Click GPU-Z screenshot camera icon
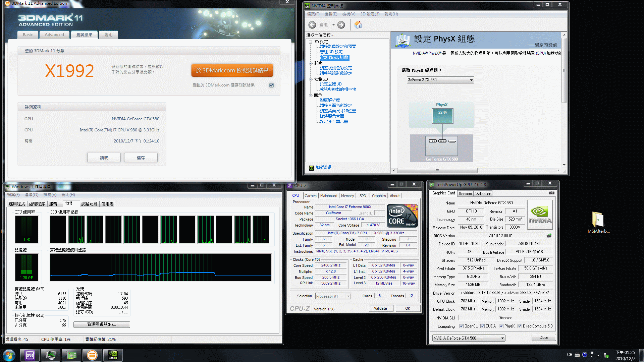Image resolution: width=644 pixels, height=362 pixels. (x=551, y=193)
